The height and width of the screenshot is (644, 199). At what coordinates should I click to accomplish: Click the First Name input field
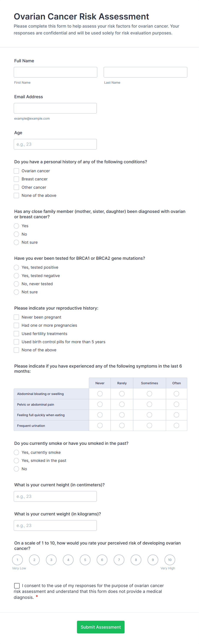coord(55,72)
